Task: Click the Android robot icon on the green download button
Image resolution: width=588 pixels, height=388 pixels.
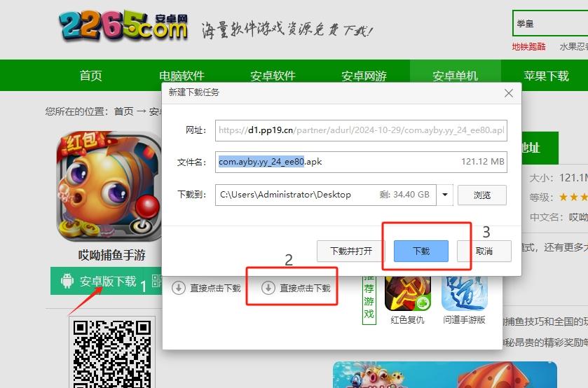Action: 67,282
